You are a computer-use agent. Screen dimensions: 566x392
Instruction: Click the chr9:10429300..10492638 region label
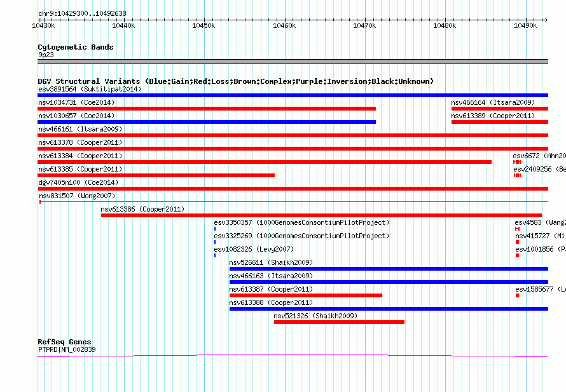click(82, 13)
